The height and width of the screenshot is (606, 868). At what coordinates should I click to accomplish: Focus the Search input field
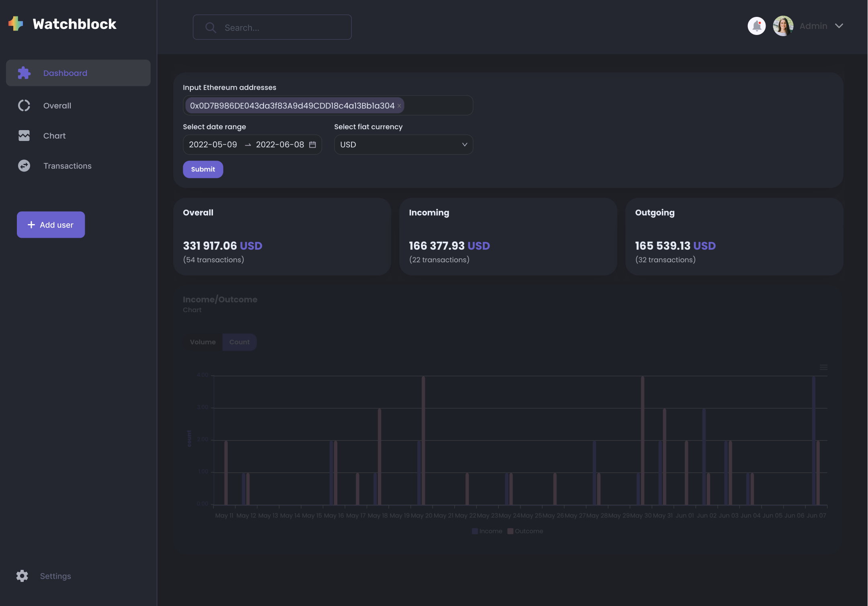click(281, 27)
